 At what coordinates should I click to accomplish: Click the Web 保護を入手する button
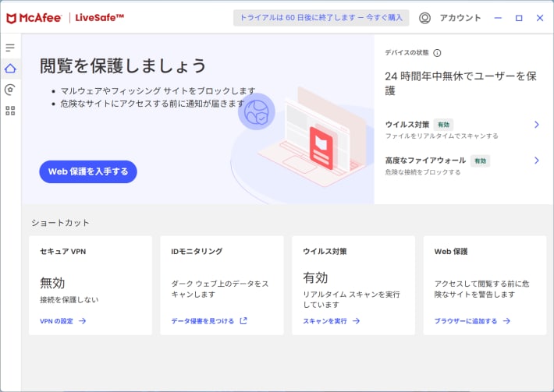[88, 171]
